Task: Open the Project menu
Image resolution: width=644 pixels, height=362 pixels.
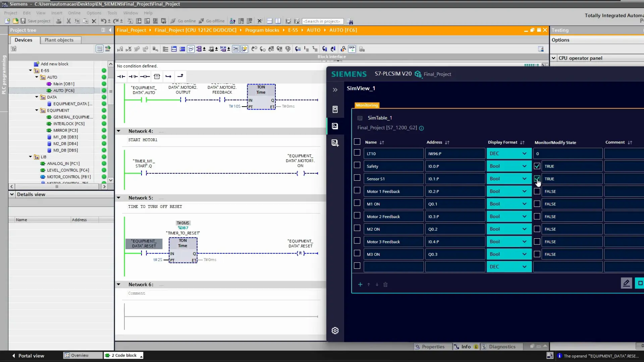Action: [10, 13]
